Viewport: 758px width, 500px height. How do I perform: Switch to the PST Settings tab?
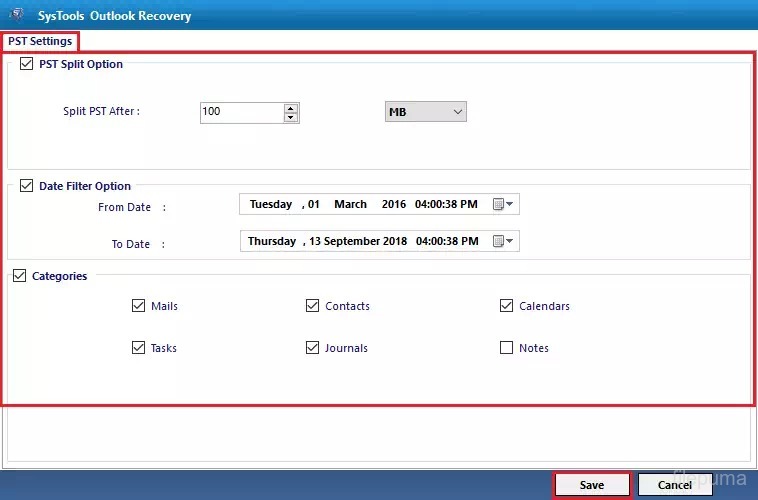point(40,41)
